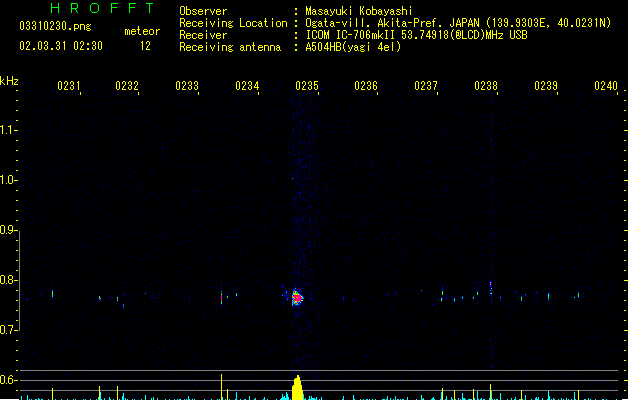Click the Observer label
The height and width of the screenshot is (400, 629).
203,11
